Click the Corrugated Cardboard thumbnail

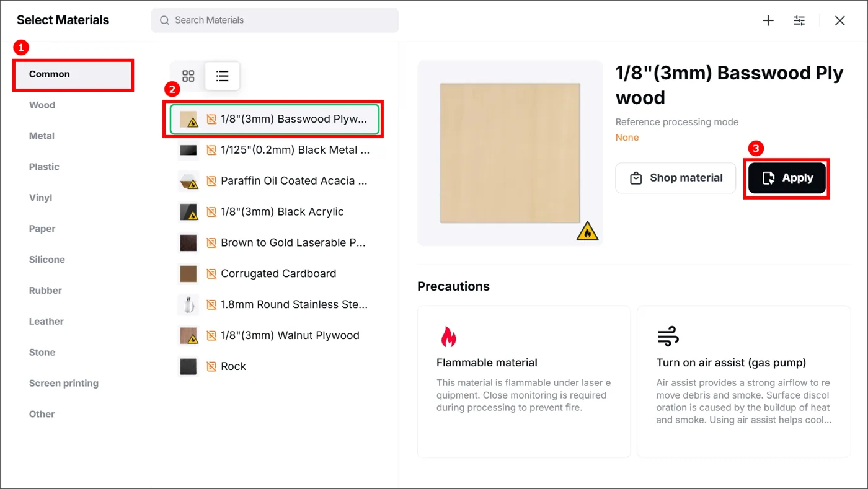[x=188, y=274]
